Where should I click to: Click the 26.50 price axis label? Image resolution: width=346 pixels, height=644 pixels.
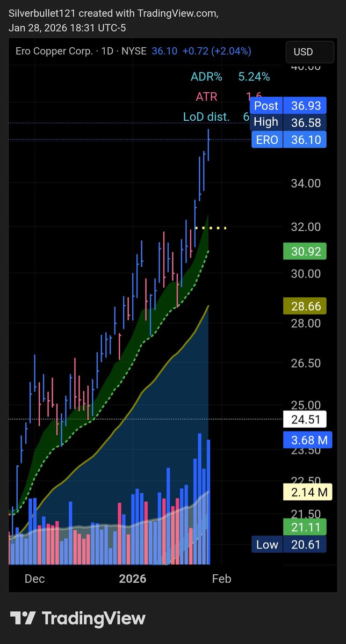[306, 363]
